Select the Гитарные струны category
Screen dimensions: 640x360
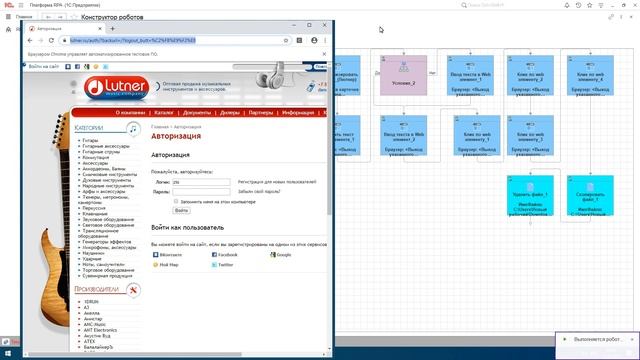point(101,152)
